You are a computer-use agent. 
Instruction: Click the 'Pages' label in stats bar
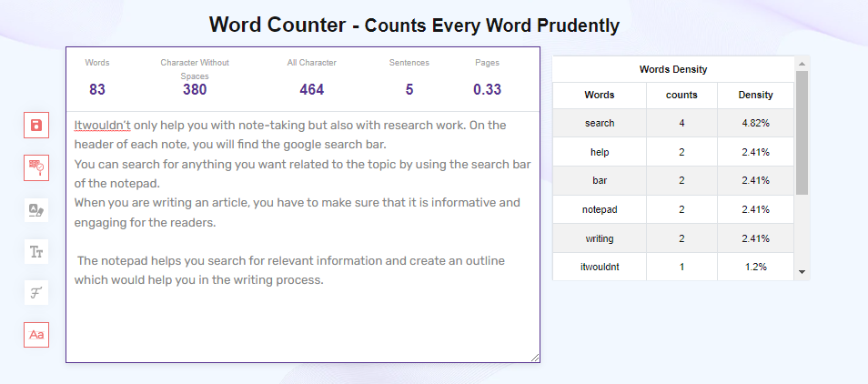[x=487, y=63]
